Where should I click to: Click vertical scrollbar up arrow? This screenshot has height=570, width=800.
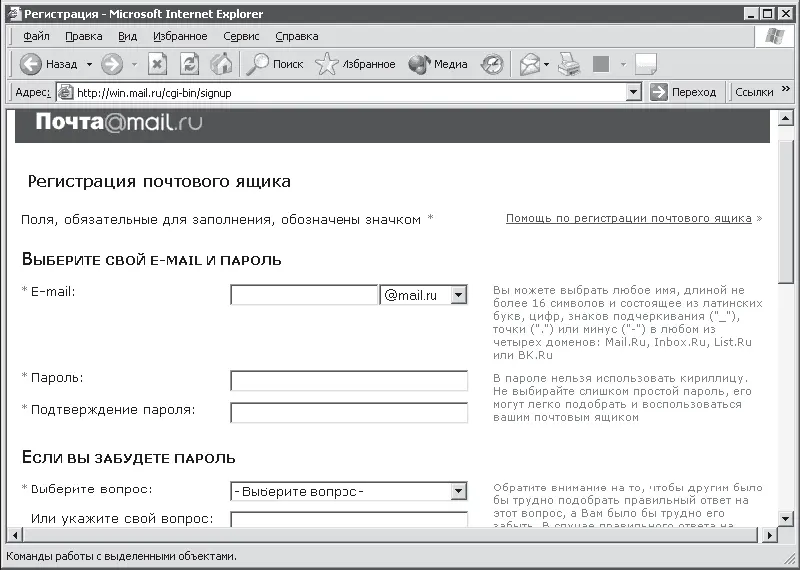(785, 119)
